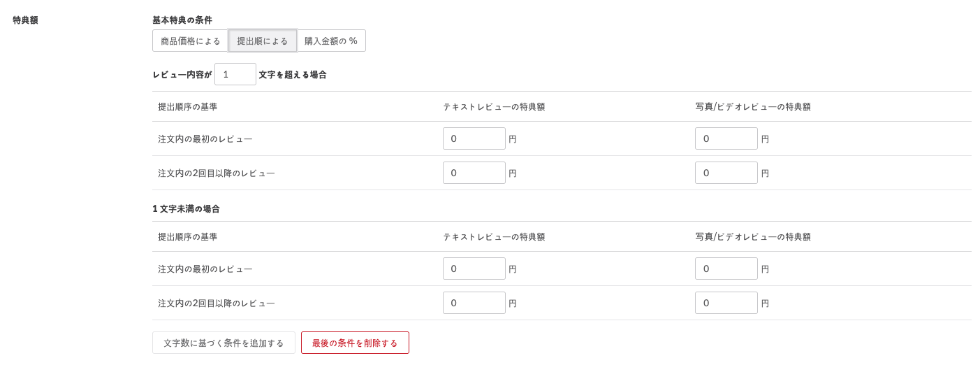This screenshot has height=365, width=980.
Task: Click the 1 文字未満の場合 heading
Action: (x=186, y=208)
